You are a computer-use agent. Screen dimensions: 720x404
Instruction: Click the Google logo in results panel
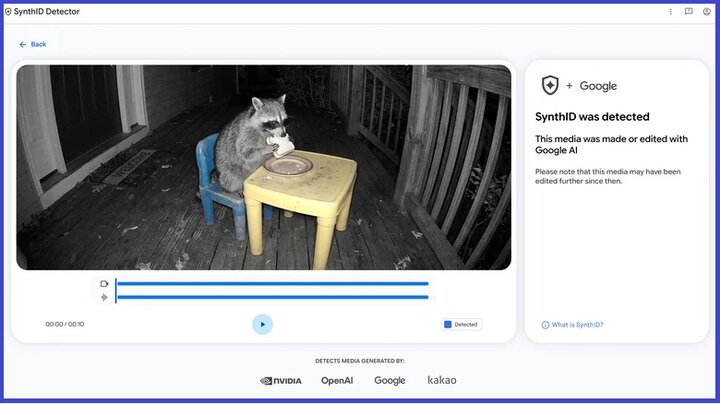tap(598, 86)
